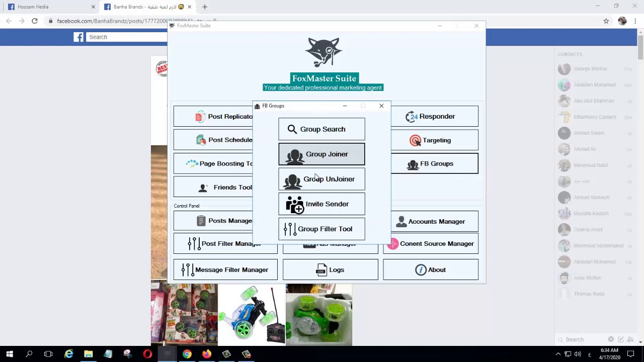Focus the Facebook search box

(x=126, y=37)
